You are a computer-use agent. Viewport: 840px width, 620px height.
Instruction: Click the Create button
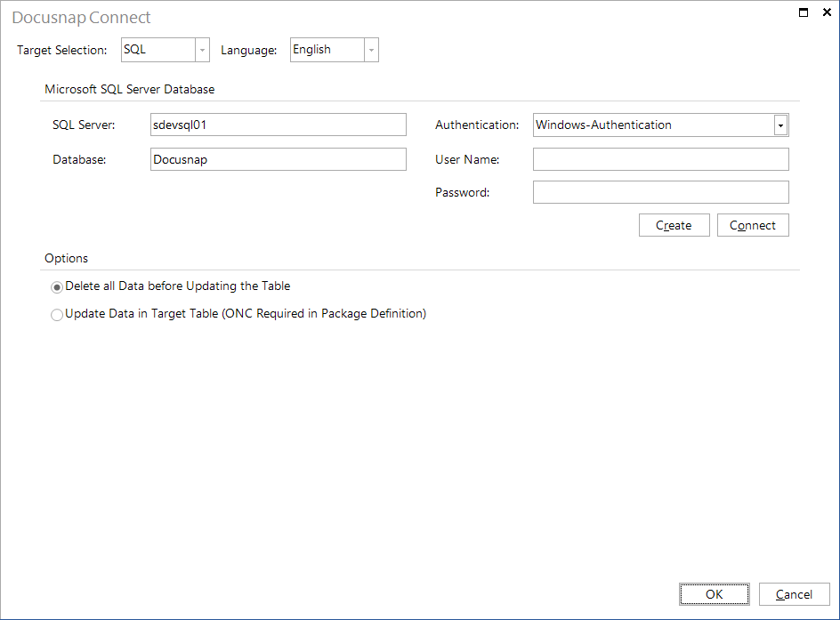point(674,225)
